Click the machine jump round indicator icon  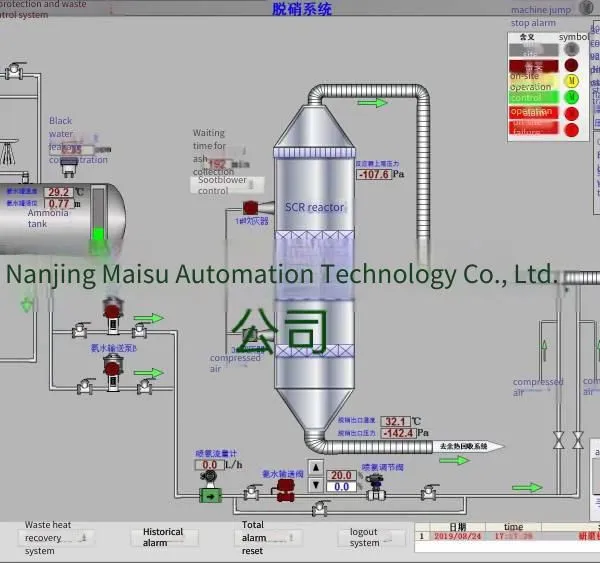(586, 7)
